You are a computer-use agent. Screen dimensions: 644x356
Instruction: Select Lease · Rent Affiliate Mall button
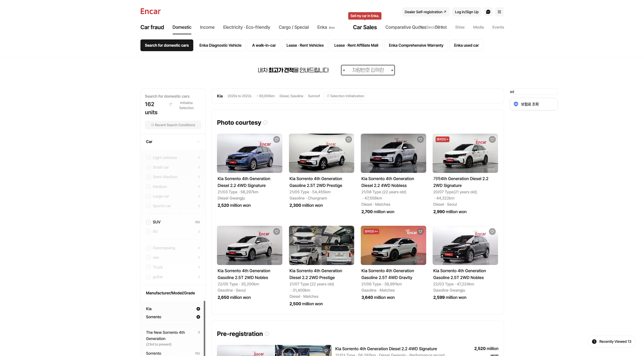(356, 45)
